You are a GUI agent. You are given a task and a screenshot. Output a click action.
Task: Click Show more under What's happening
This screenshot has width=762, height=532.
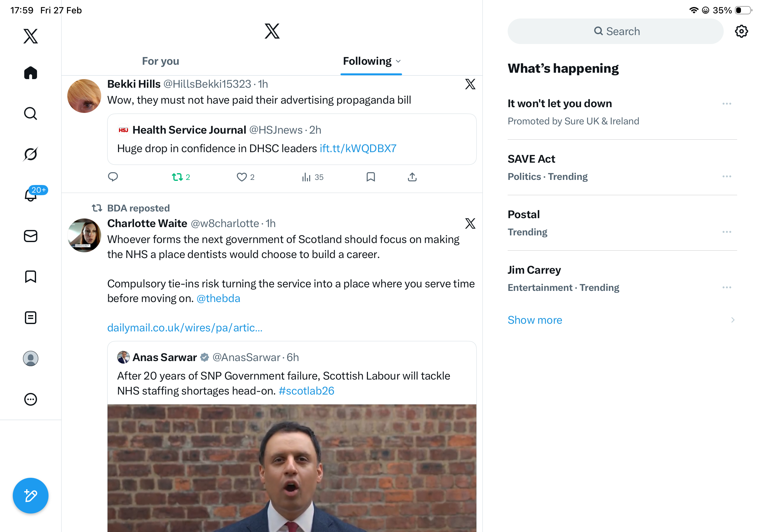coord(535,320)
